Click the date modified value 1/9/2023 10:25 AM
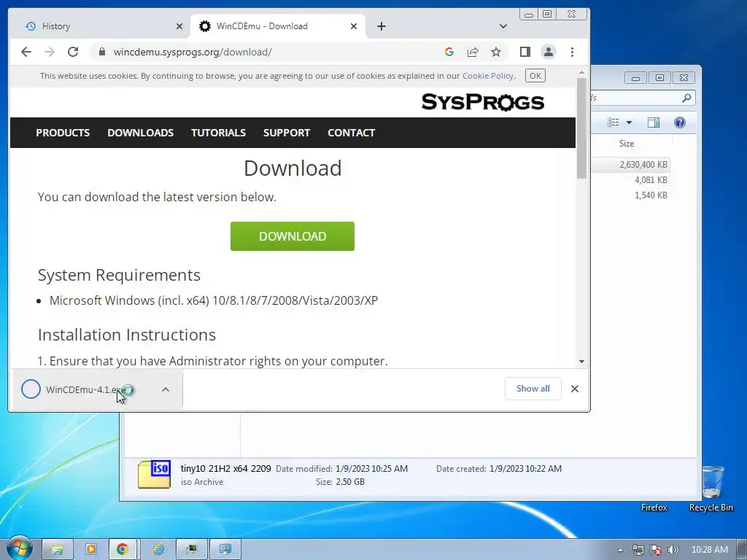Screen dimensions: 747x560 [371, 469]
